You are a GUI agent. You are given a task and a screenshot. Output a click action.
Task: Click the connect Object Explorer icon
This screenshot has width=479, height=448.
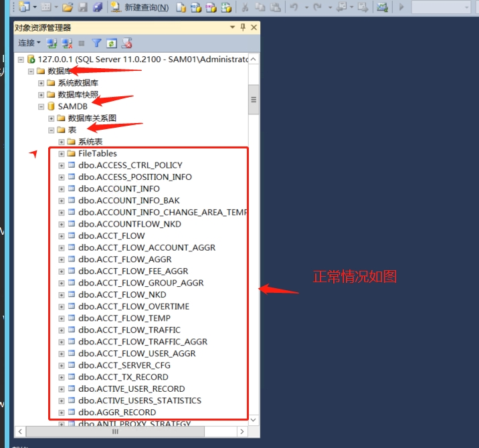click(x=52, y=43)
